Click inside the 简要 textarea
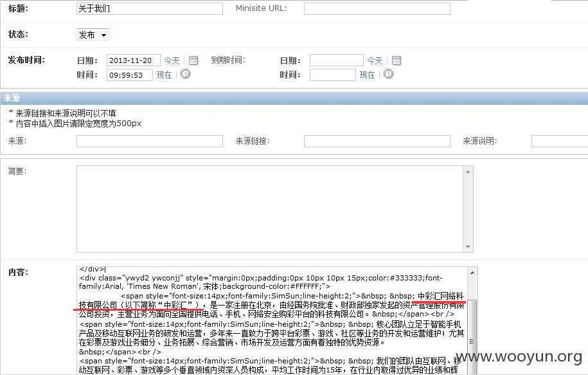This screenshot has height=375, width=588. [270, 209]
